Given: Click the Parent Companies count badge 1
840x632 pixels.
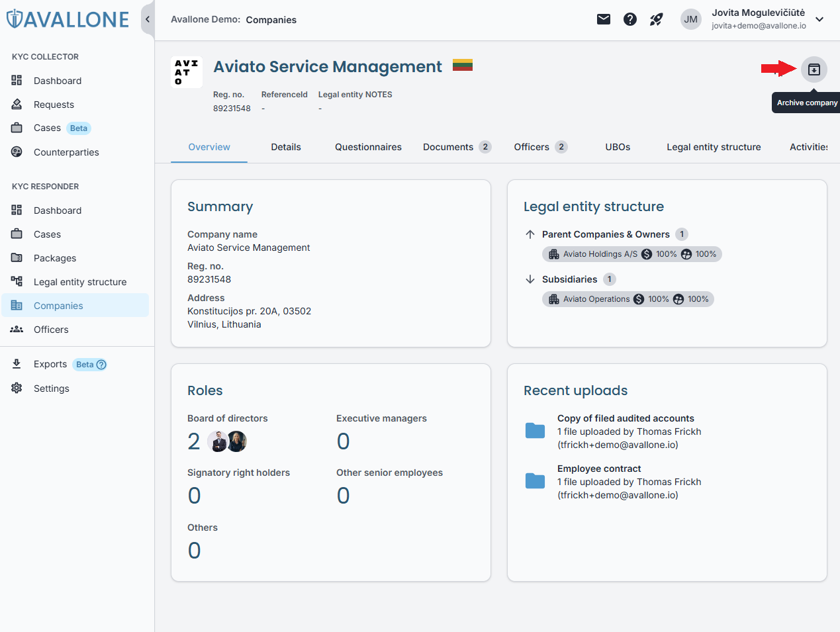Looking at the screenshot, I should pyautogui.click(x=682, y=234).
